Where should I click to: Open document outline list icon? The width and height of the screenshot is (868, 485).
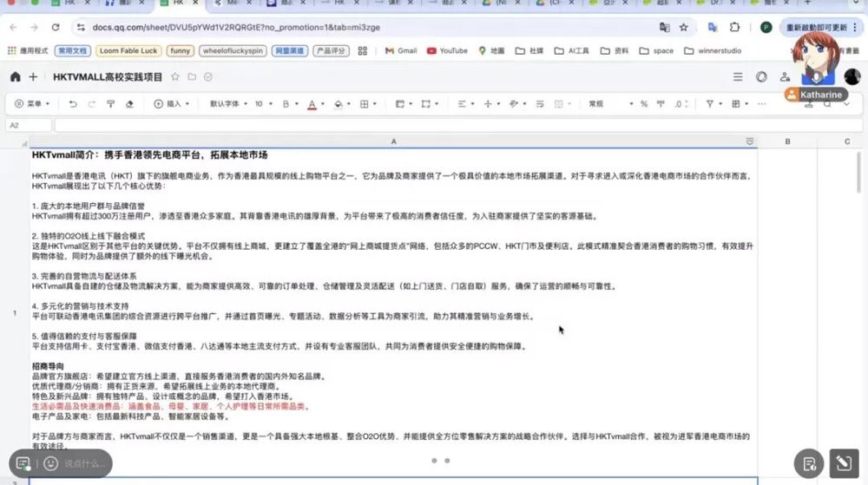[x=738, y=77]
